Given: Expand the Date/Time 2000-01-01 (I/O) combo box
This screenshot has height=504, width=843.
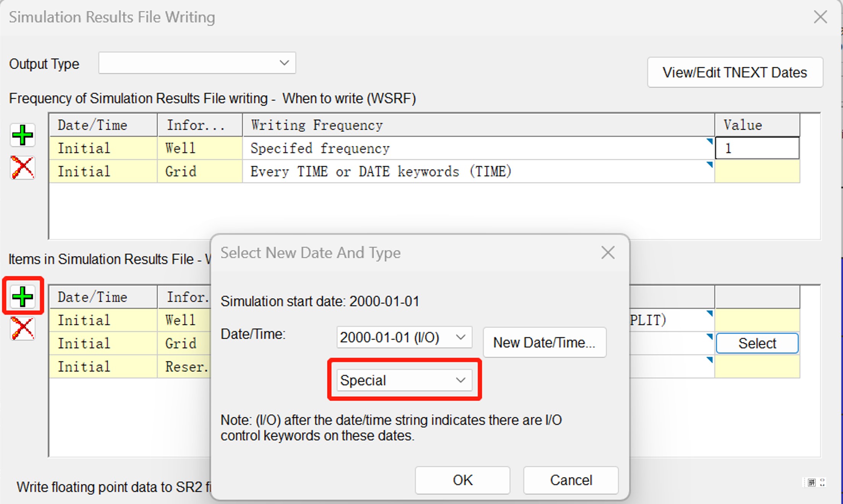Looking at the screenshot, I should point(461,337).
